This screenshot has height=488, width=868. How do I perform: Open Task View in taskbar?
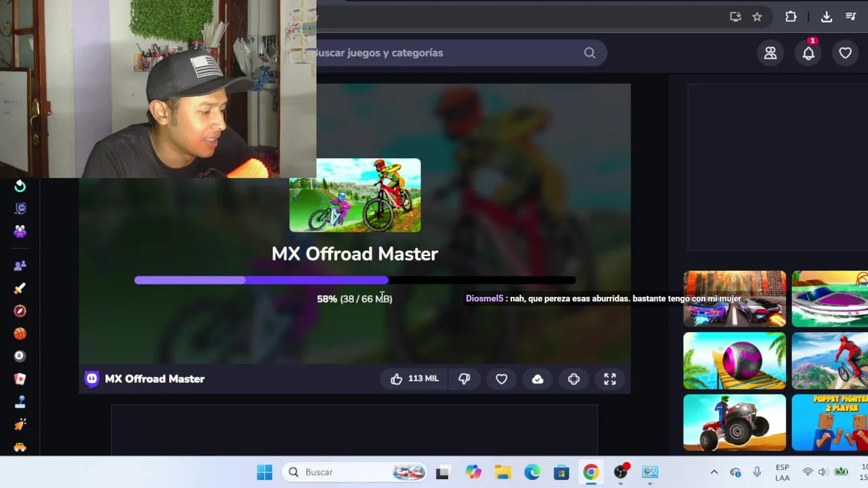point(442,472)
